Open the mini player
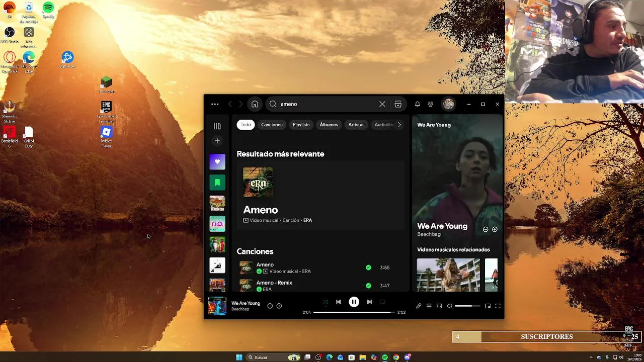Screen dimensions: 644x362 (488, 306)
